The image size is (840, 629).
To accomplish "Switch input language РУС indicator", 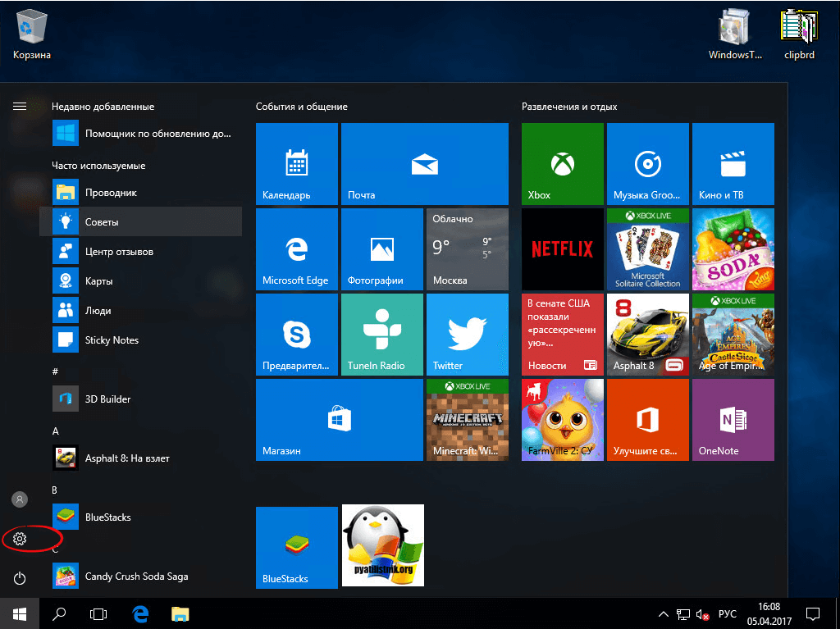I will (728, 614).
